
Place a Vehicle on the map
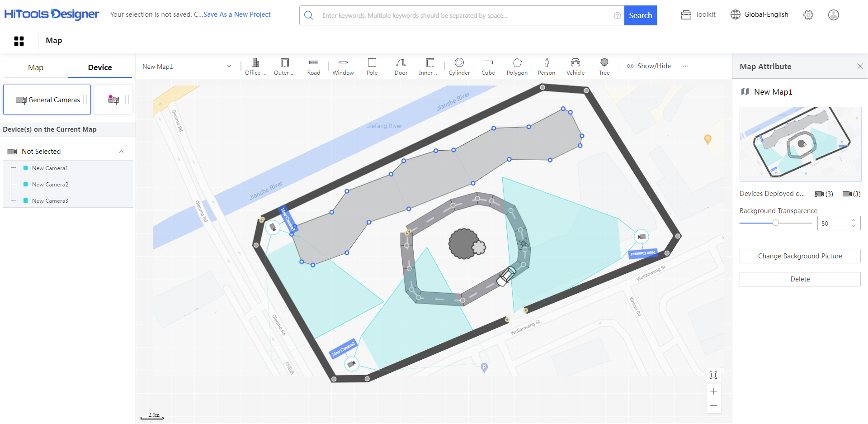click(x=575, y=66)
